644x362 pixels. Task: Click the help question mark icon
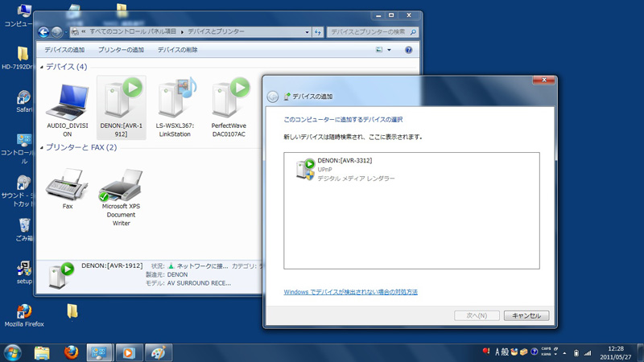[409, 50]
